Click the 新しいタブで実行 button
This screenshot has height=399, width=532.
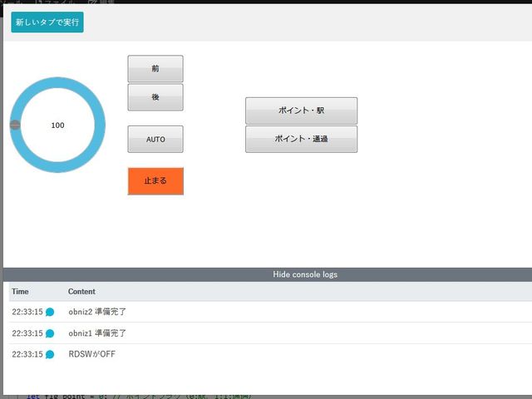coord(47,22)
